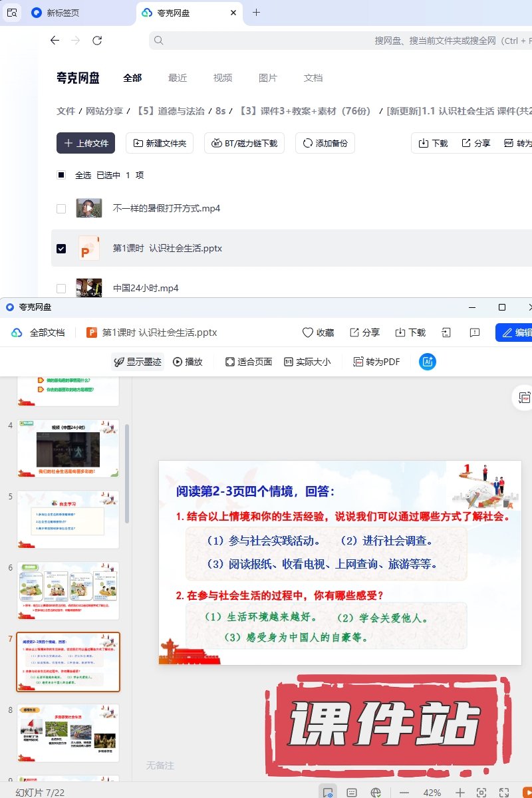The height and width of the screenshot is (798, 532).
Task: Click the zoom out minus icon
Action: [404, 793]
